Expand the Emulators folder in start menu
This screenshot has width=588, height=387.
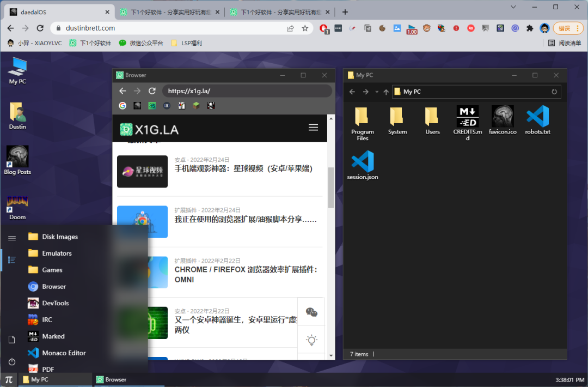[57, 253]
